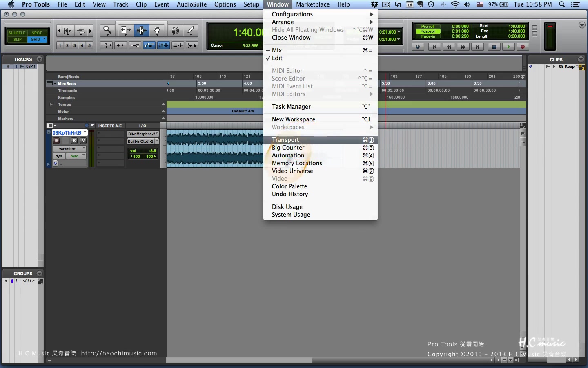Recall zoom preset 1
Image resolution: width=588 pixels, height=368 pixels.
point(60,45)
